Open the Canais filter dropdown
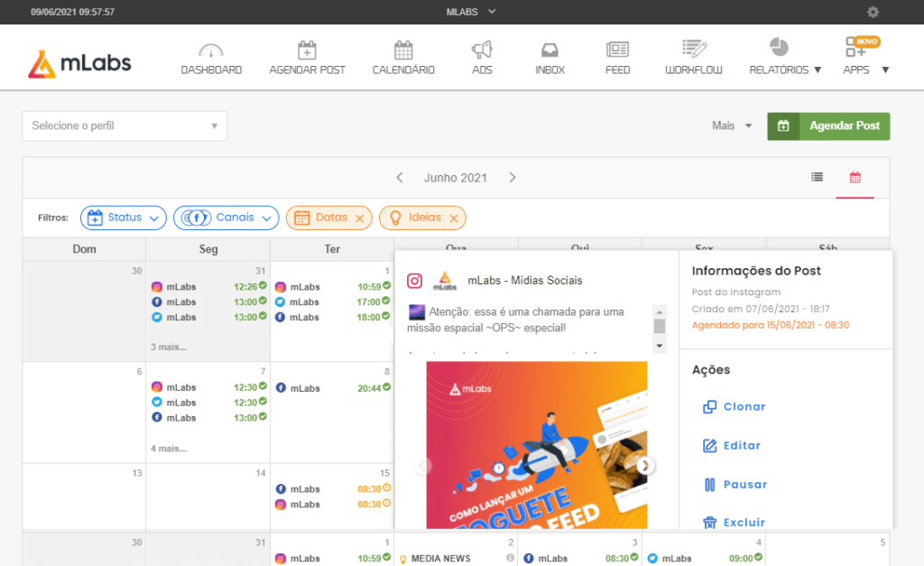The height and width of the screenshot is (566, 924). [226, 218]
